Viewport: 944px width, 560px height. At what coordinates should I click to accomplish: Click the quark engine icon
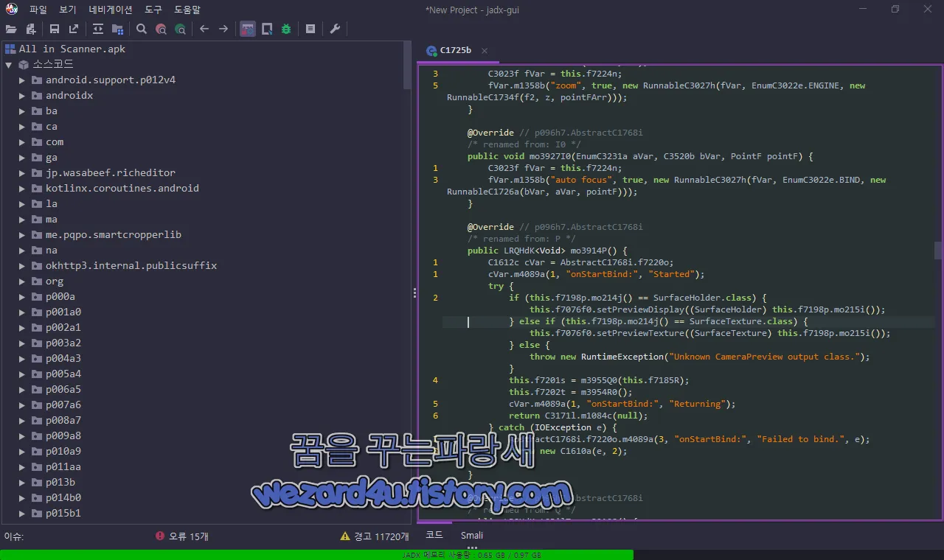pyautogui.click(x=267, y=29)
